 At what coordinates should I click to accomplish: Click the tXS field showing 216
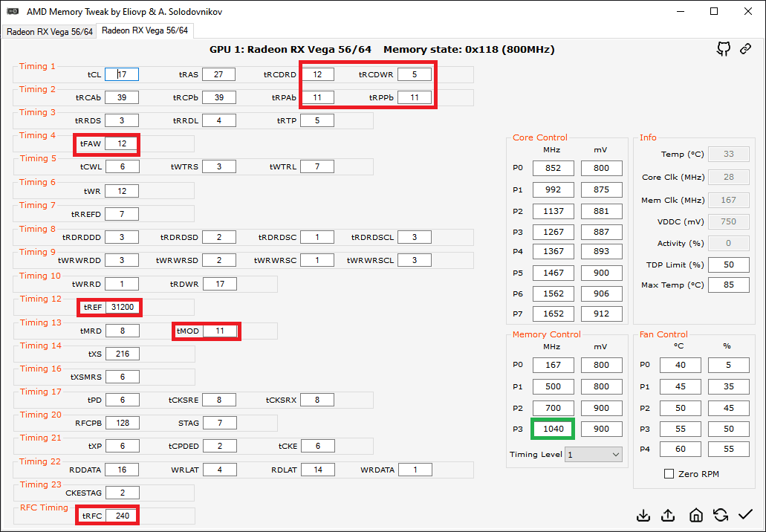point(122,354)
